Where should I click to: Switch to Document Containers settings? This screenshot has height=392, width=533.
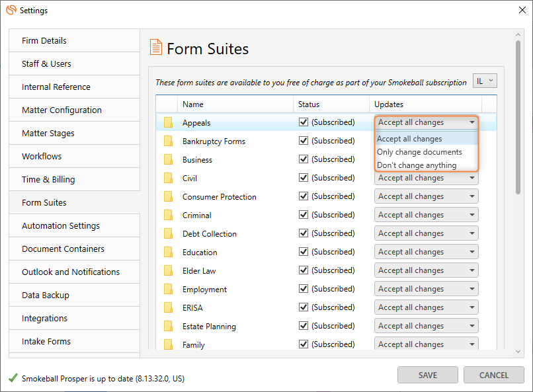75,249
